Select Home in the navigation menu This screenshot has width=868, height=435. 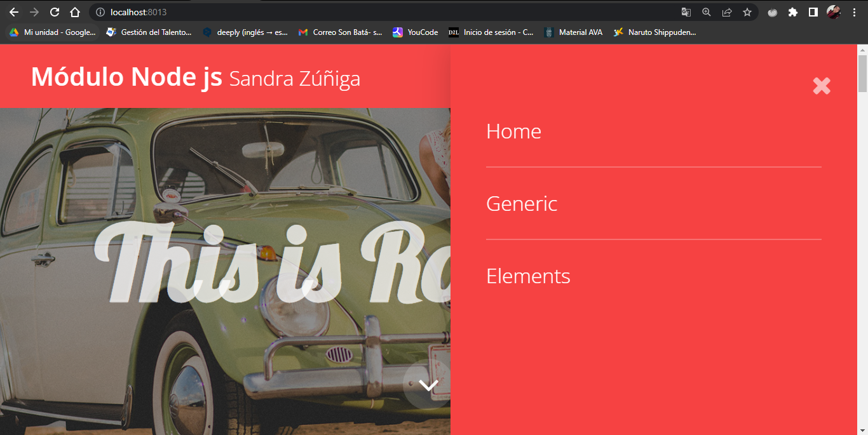(513, 131)
